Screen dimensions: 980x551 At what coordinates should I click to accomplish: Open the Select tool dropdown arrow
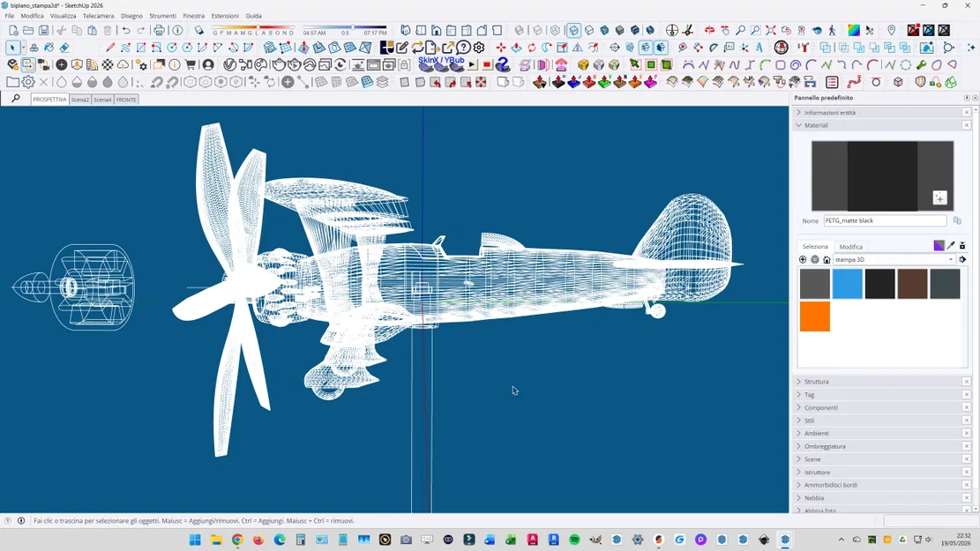click(x=23, y=48)
